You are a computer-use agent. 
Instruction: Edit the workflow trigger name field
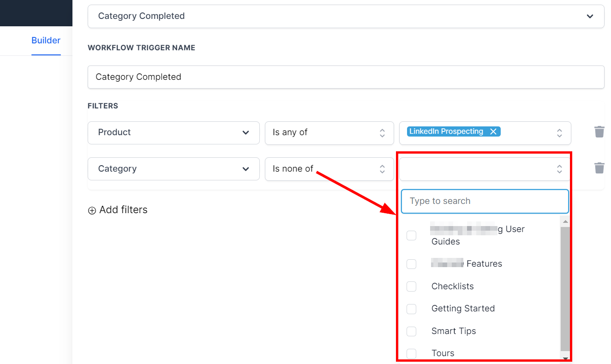tap(346, 77)
